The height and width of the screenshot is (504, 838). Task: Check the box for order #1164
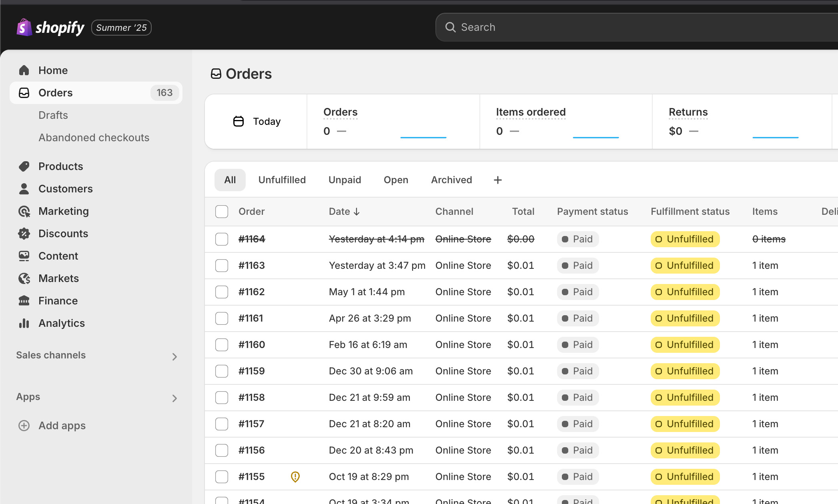[x=222, y=239]
